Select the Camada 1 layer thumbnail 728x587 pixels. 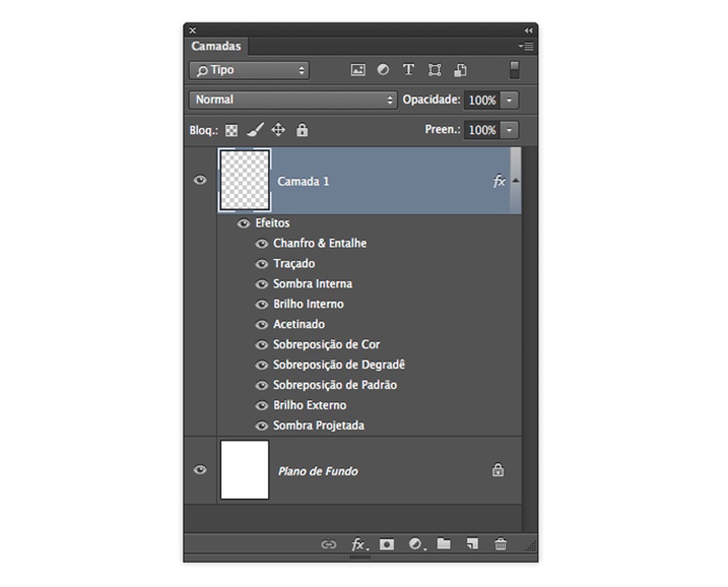244,180
